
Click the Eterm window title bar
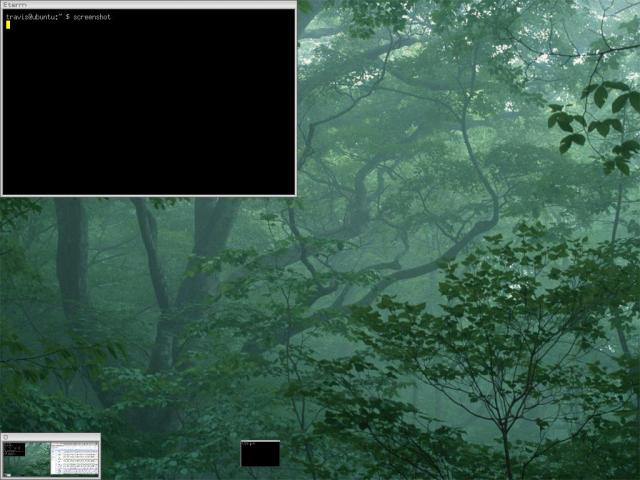(x=149, y=4)
